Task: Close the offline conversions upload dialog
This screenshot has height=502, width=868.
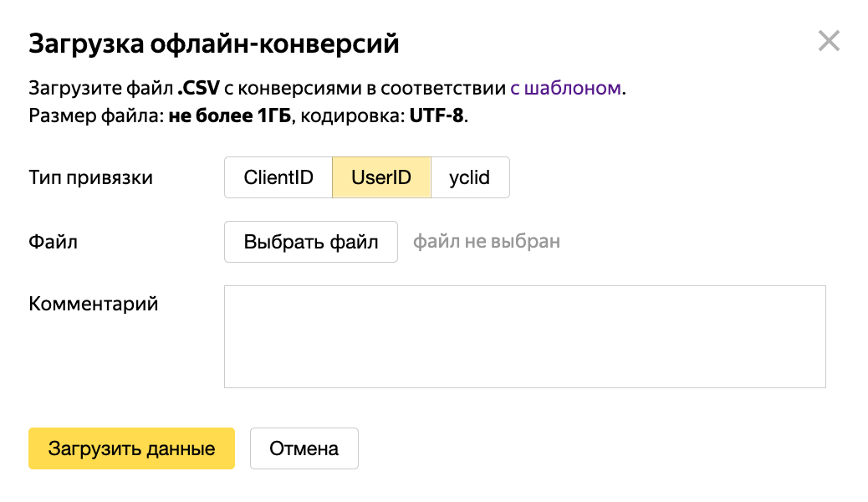Action: (829, 41)
